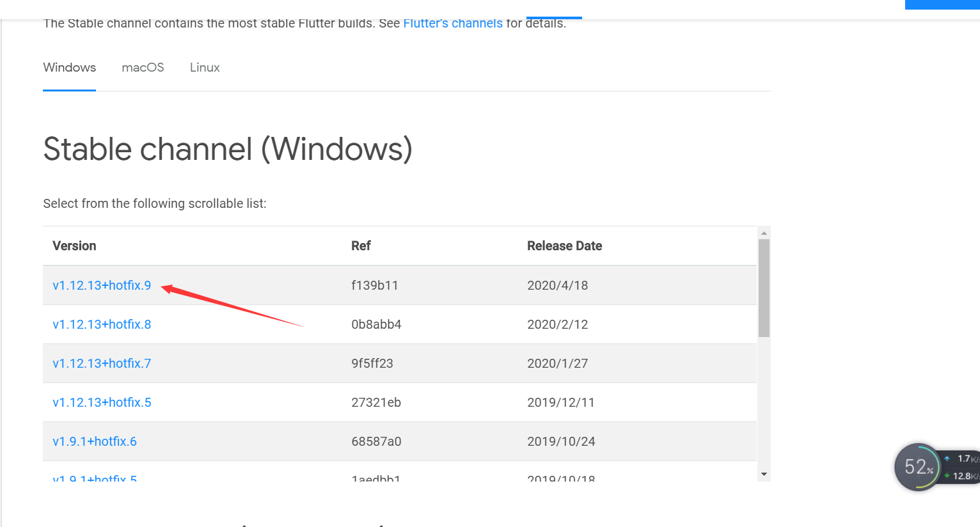Viewport: 980px width, 527px height.
Task: Download version v1.12.13+hotfix.9
Action: 102,285
